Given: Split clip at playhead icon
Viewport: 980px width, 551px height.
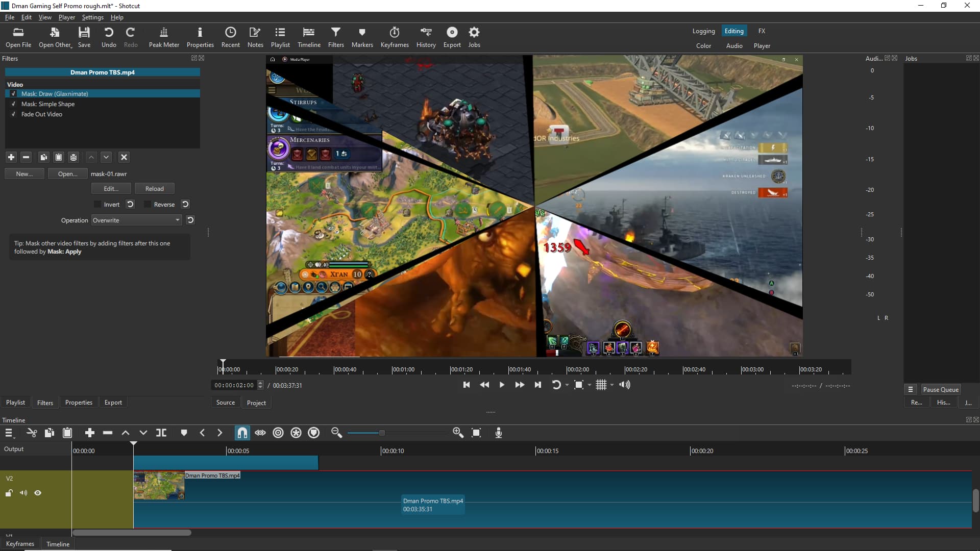Looking at the screenshot, I should [x=161, y=433].
